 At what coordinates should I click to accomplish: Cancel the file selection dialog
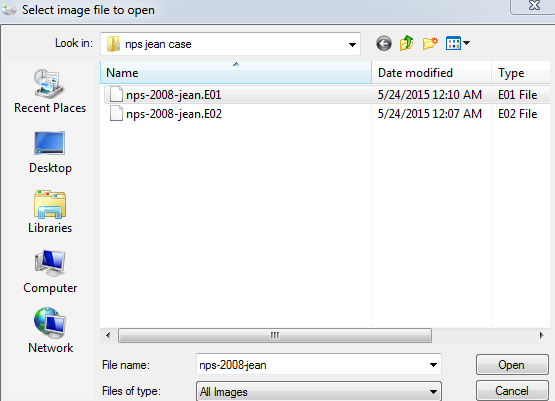pyautogui.click(x=512, y=391)
